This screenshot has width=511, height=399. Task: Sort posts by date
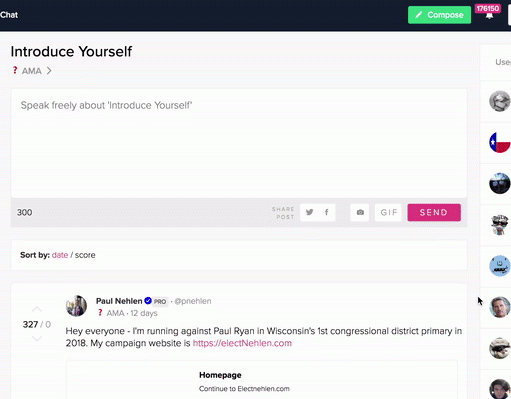(60, 255)
